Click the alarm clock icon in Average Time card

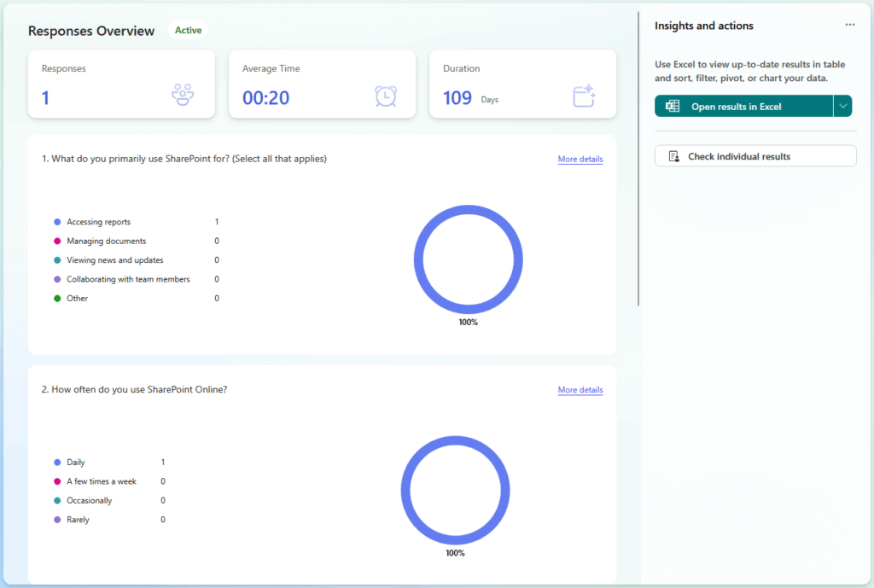(386, 96)
